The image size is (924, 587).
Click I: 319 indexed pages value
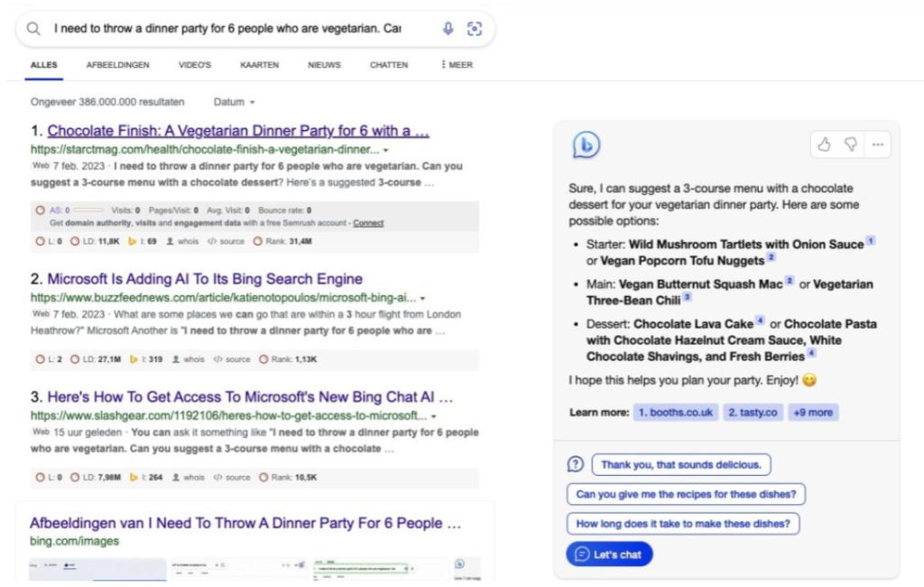click(145, 359)
